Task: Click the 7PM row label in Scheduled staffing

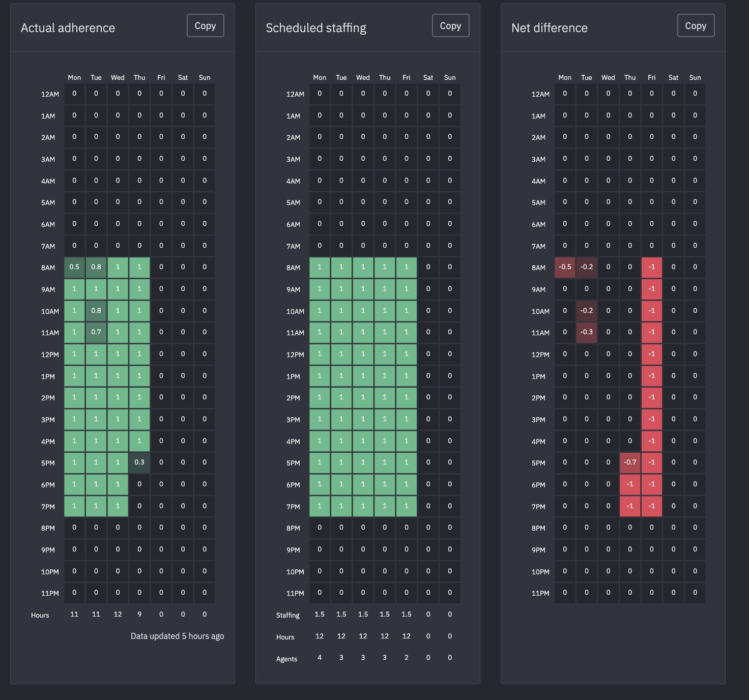Action: [293, 507]
